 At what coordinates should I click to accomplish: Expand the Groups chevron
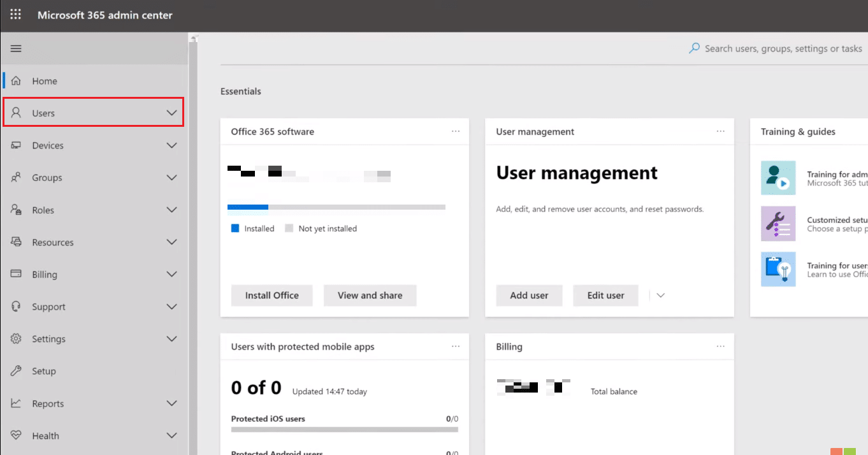coord(171,178)
